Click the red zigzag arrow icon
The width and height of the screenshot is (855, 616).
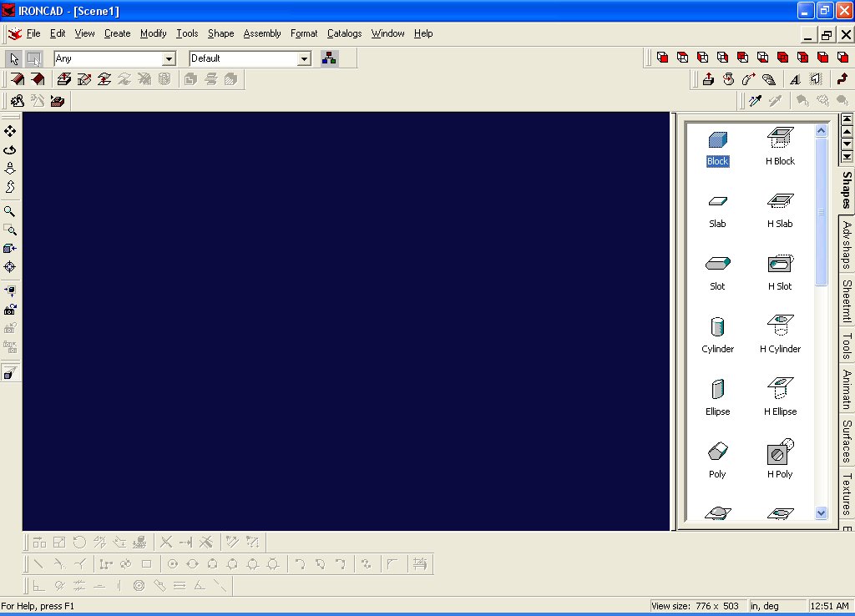pos(842,79)
